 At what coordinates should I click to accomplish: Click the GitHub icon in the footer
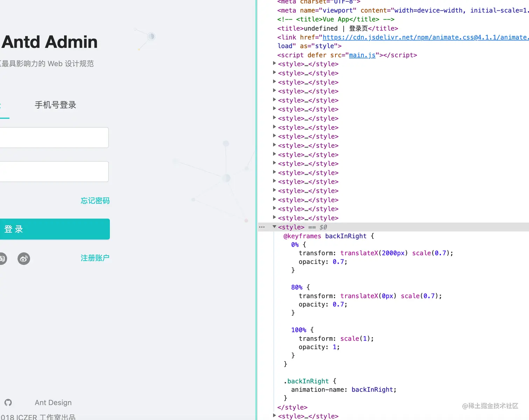pyautogui.click(x=8, y=403)
